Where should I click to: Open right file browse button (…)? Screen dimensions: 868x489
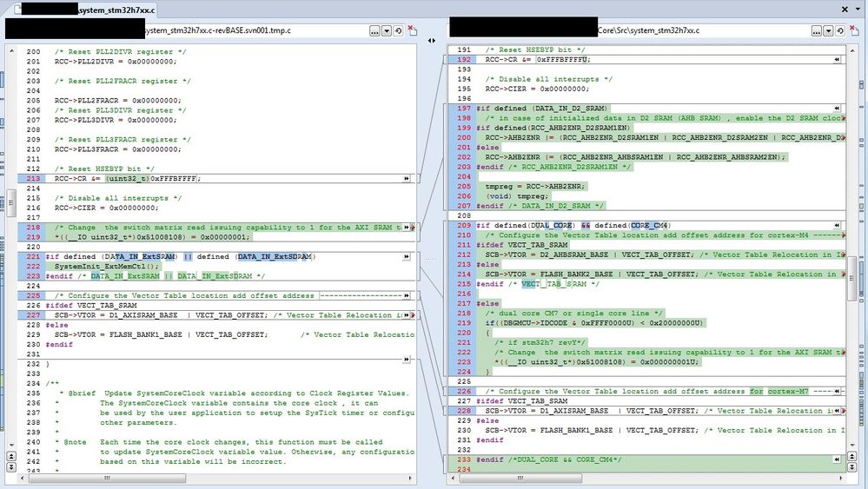[817, 31]
